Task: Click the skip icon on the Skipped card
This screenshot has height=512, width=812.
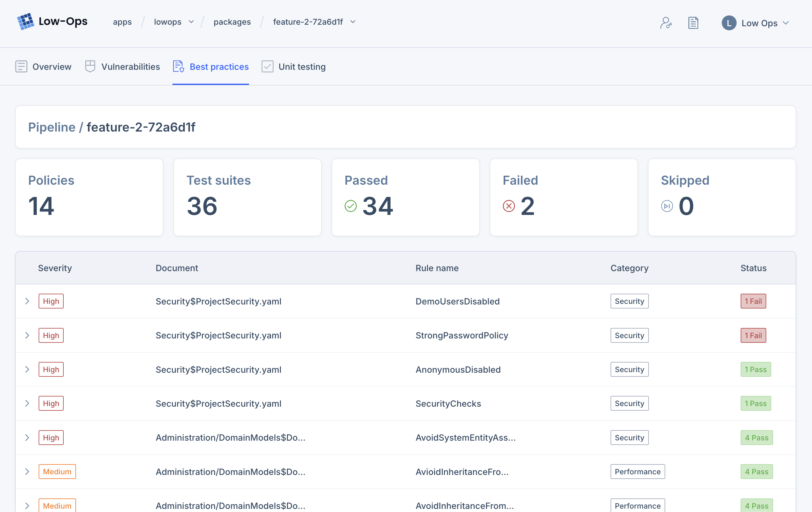Action: 666,206
